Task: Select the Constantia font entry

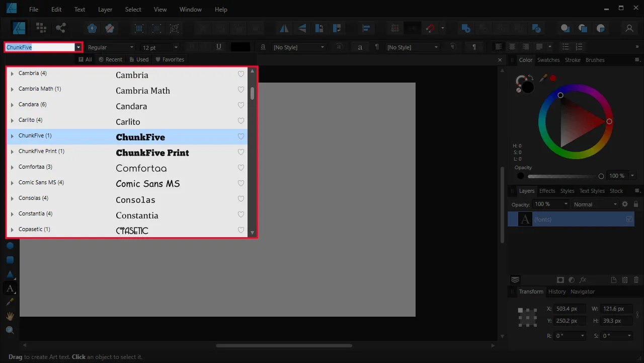Action: (127, 214)
